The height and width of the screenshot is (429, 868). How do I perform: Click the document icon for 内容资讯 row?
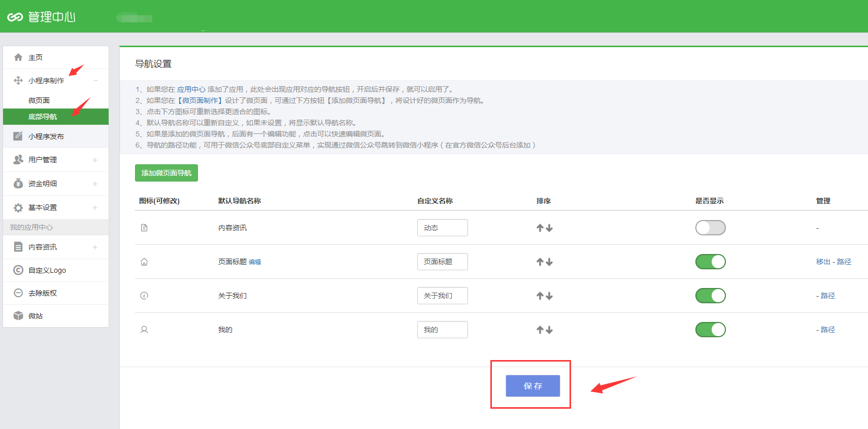tap(144, 228)
